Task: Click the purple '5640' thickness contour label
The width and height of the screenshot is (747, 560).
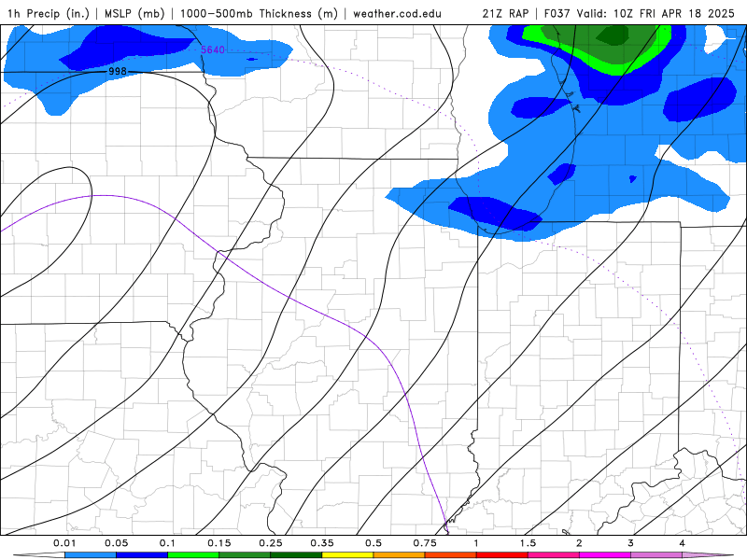Action: click(213, 49)
